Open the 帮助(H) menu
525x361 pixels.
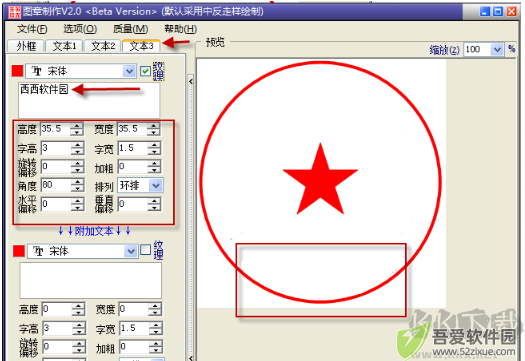click(x=180, y=29)
